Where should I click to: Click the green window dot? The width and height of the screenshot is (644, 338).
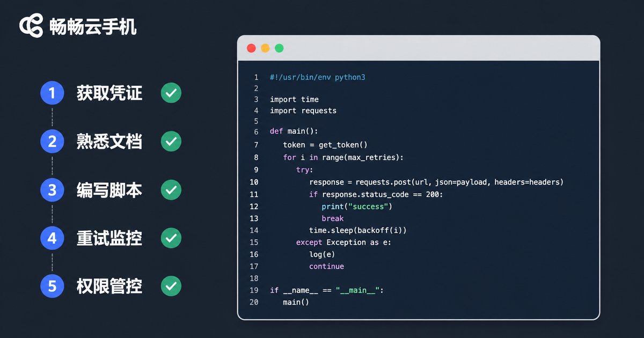[x=279, y=48]
